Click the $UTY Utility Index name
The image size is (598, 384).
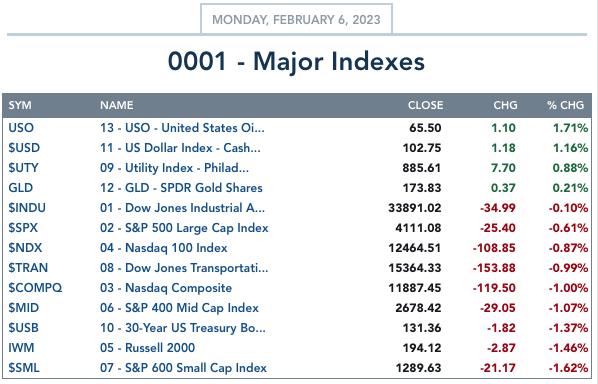click(x=174, y=168)
